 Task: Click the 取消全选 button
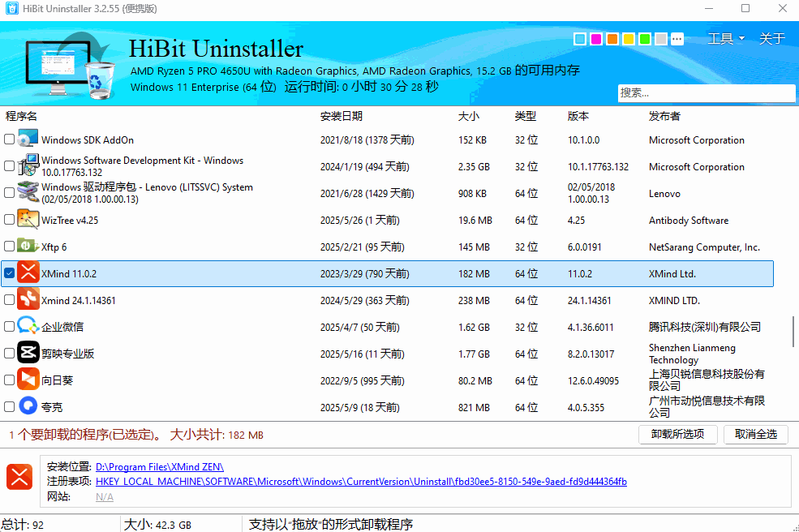tap(756, 434)
